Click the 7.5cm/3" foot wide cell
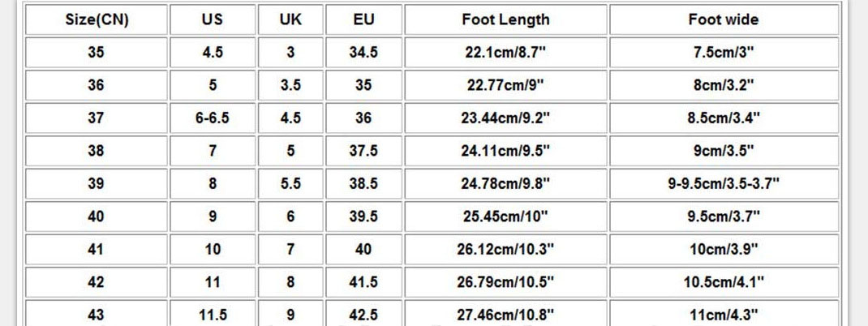The width and height of the screenshot is (868, 326). pyautogui.click(x=723, y=53)
